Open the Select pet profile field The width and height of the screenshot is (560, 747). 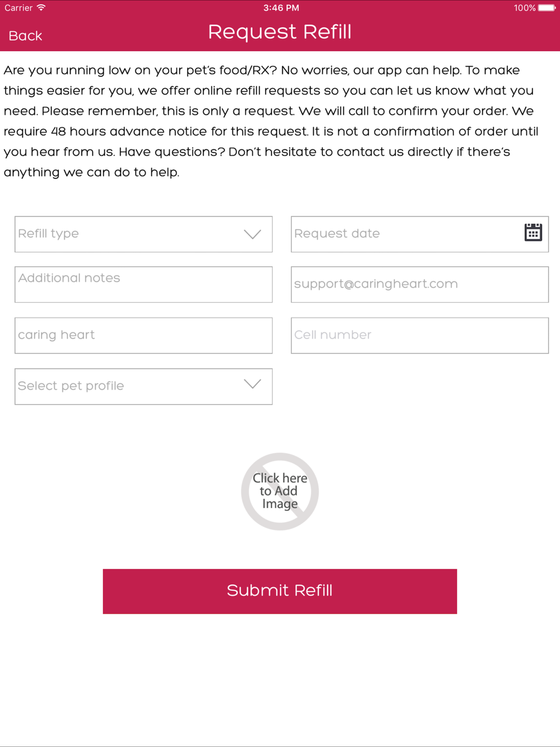143,387
